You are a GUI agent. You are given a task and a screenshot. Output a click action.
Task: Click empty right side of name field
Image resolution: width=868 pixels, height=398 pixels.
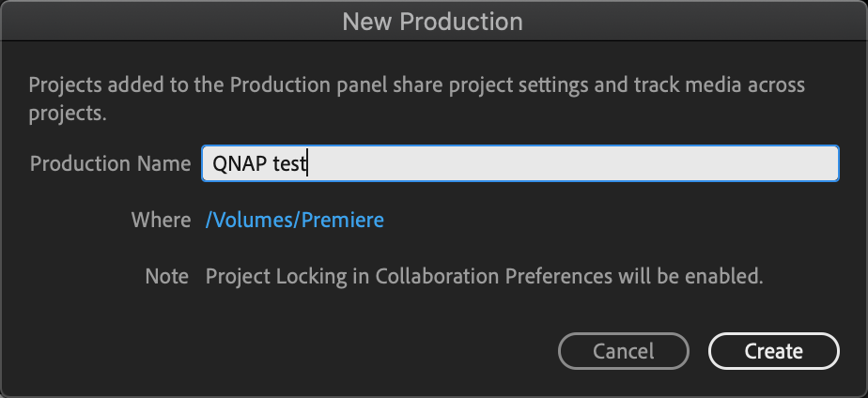point(658,163)
